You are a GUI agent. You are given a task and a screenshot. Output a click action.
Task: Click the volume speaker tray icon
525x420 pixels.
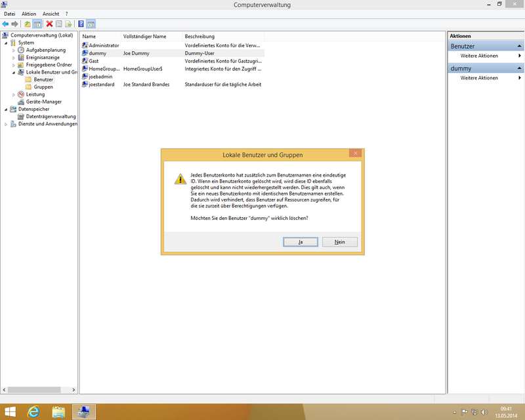tap(484, 412)
